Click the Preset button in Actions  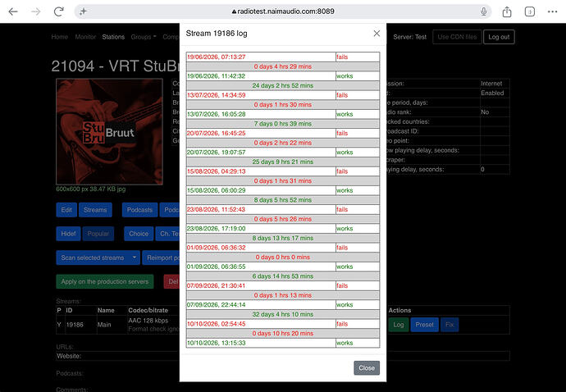[425, 325]
